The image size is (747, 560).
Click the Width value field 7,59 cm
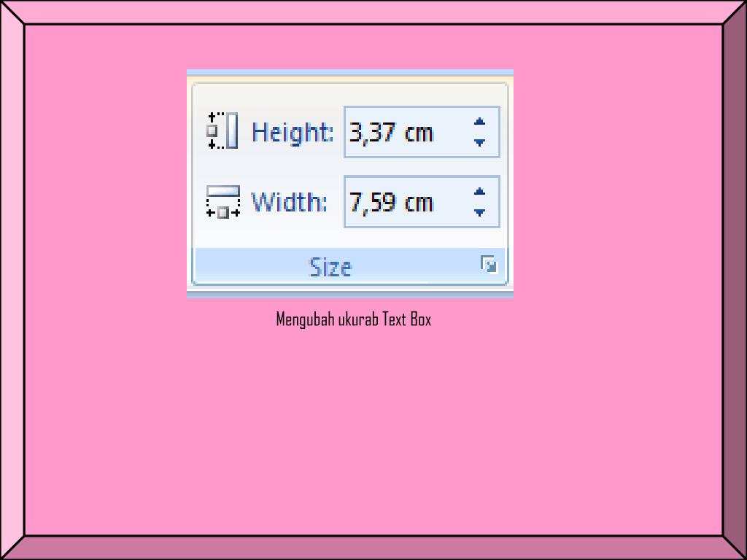(422, 202)
